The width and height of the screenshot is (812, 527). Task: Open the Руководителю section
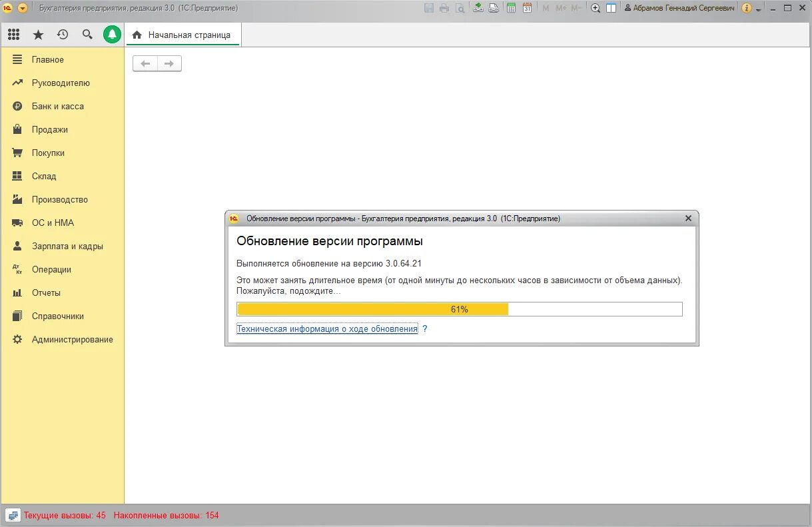click(x=63, y=83)
